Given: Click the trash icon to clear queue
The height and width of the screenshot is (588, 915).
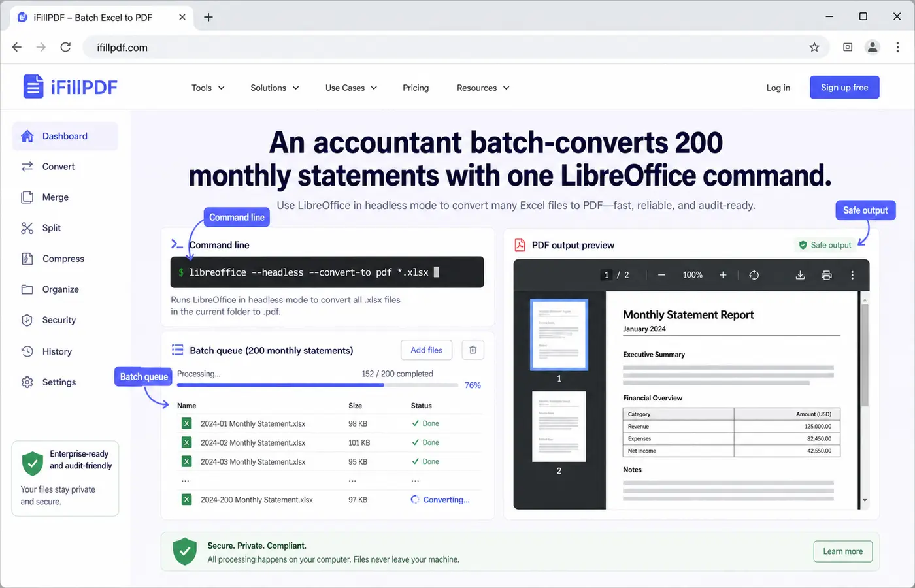Looking at the screenshot, I should point(473,350).
